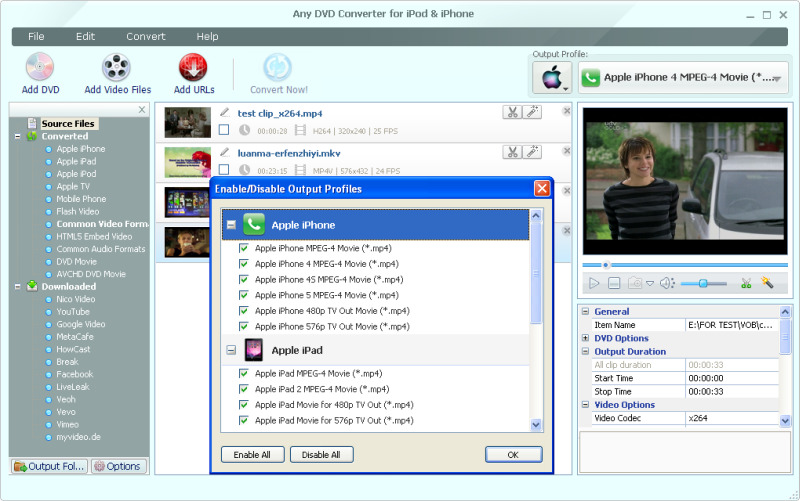
Task: Open the Apple device category button
Action: (x=553, y=78)
